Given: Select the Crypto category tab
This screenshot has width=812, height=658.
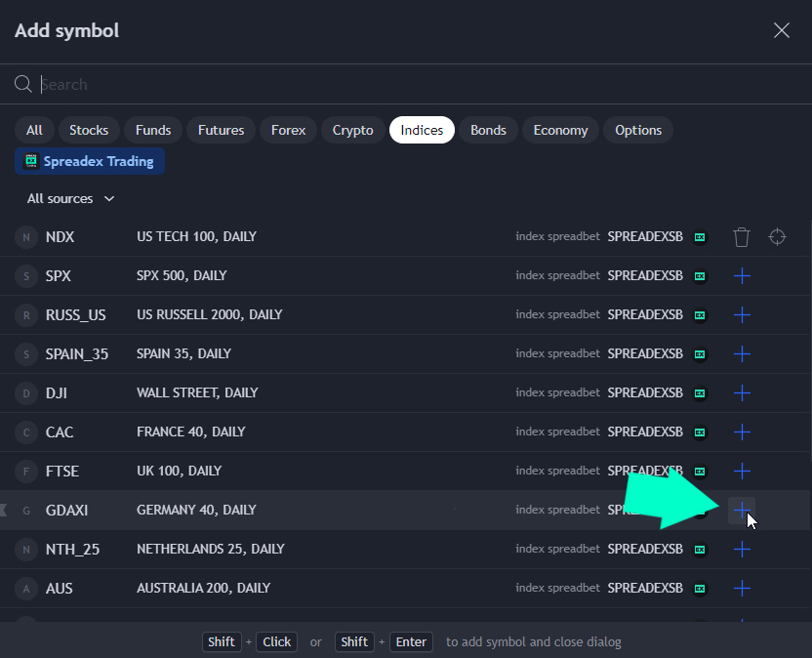Looking at the screenshot, I should pos(352,130).
